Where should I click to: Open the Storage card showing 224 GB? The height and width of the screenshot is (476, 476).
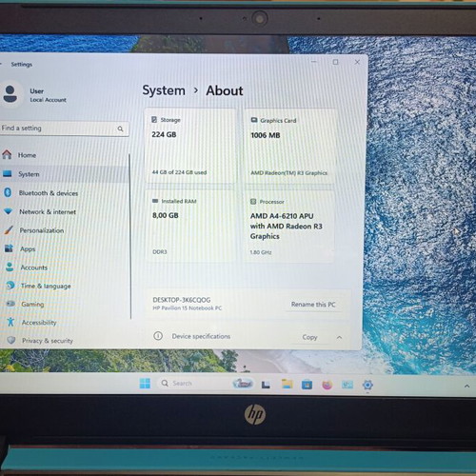click(190, 146)
